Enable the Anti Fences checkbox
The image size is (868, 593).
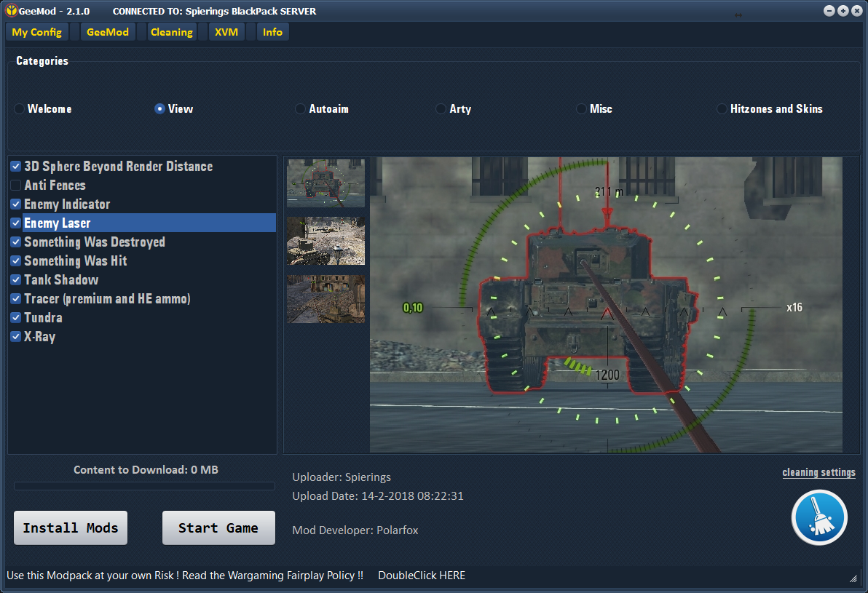coord(16,186)
